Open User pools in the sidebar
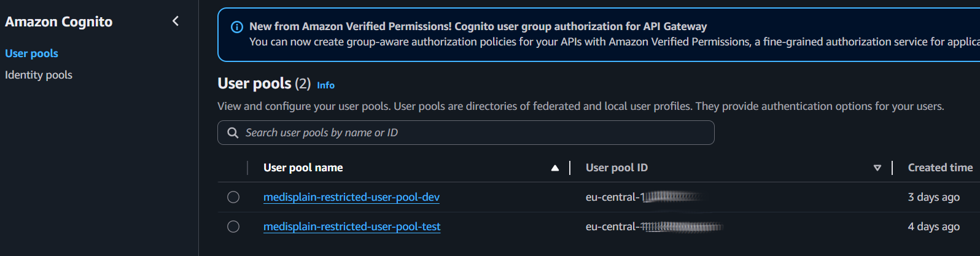 [31, 53]
